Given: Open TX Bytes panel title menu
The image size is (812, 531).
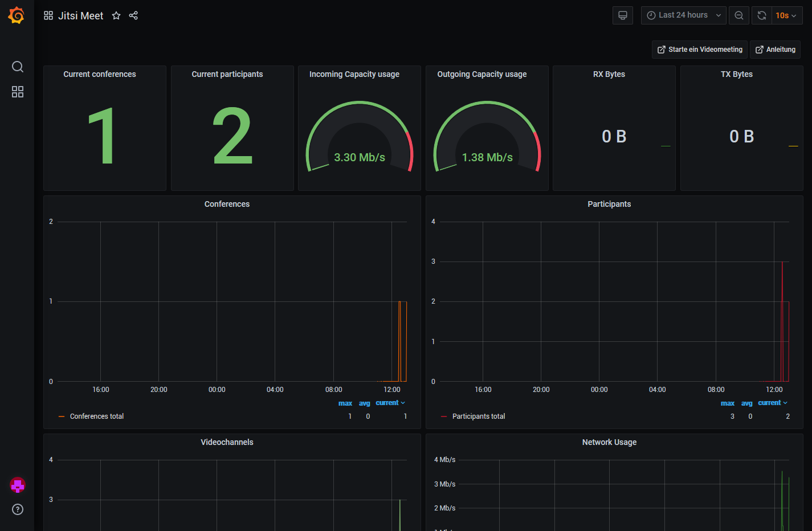Looking at the screenshot, I should click(x=737, y=74).
